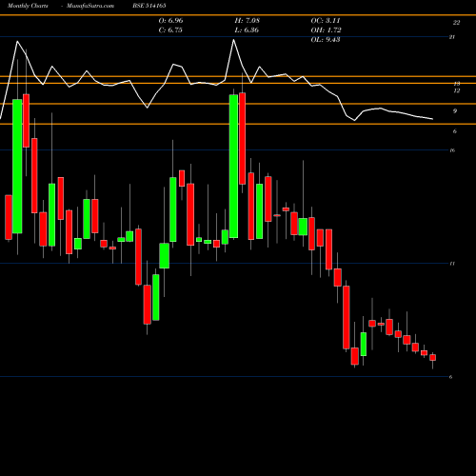Viewport: 476px width, 476px height.
Task: Click the "11" price axis label
Action: (x=452, y=264)
